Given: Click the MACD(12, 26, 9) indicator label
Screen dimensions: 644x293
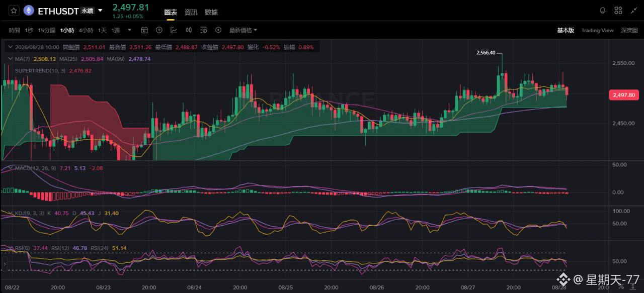Looking at the screenshot, I should (36, 168).
